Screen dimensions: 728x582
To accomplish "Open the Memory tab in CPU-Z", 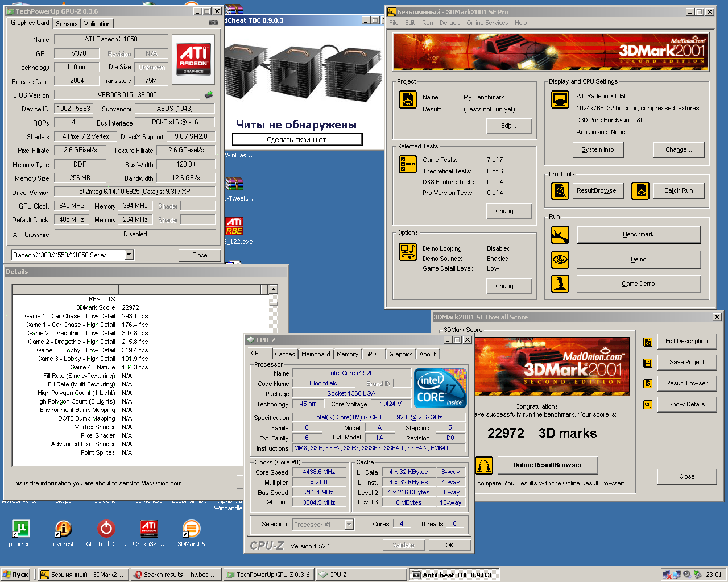I will point(348,354).
